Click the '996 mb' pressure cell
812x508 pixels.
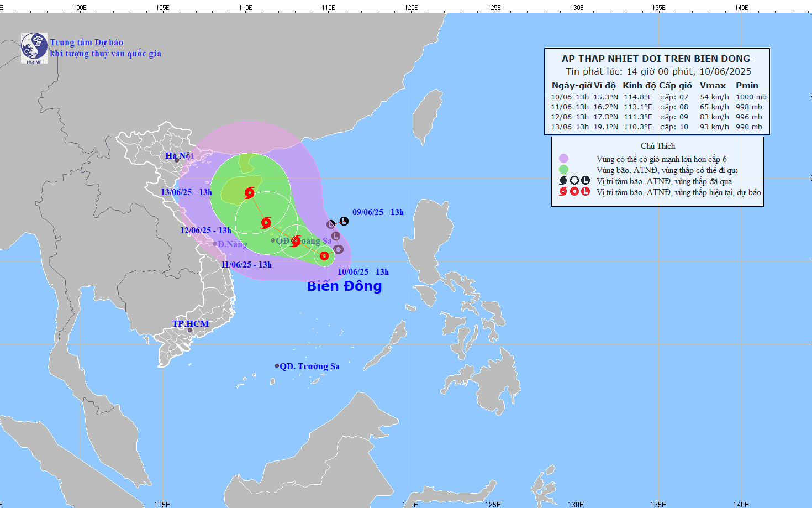point(748,117)
